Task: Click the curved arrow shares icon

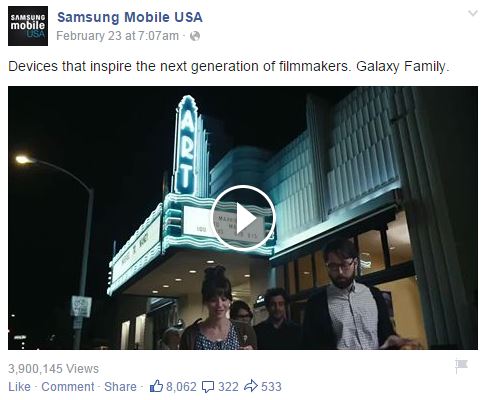Action: [x=251, y=386]
